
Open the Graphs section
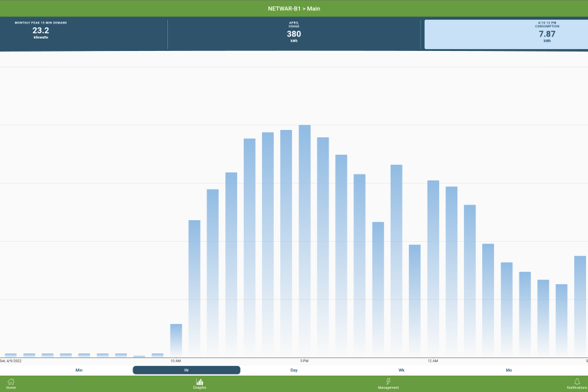pyautogui.click(x=199, y=384)
